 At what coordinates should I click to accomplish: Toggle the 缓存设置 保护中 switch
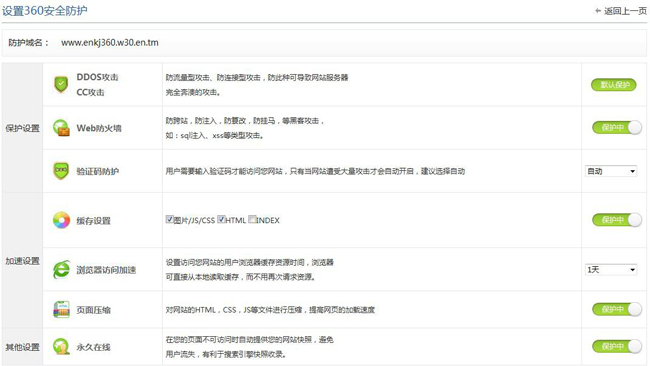(x=617, y=220)
